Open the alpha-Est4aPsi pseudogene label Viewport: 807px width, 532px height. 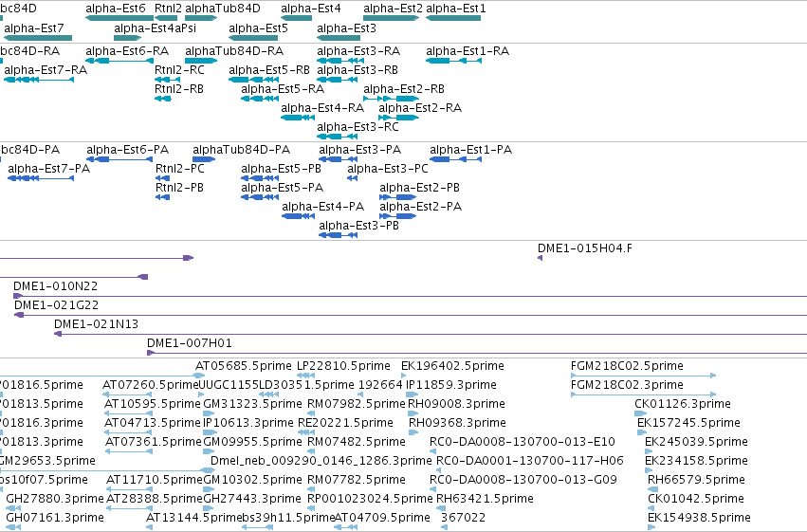click(155, 28)
